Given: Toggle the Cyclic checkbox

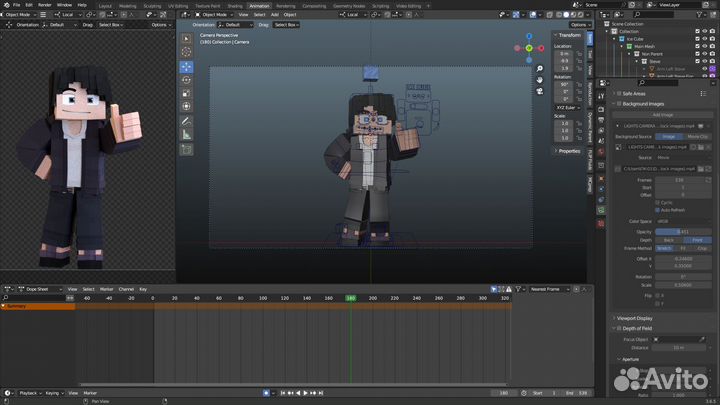Looking at the screenshot, I should [x=658, y=202].
